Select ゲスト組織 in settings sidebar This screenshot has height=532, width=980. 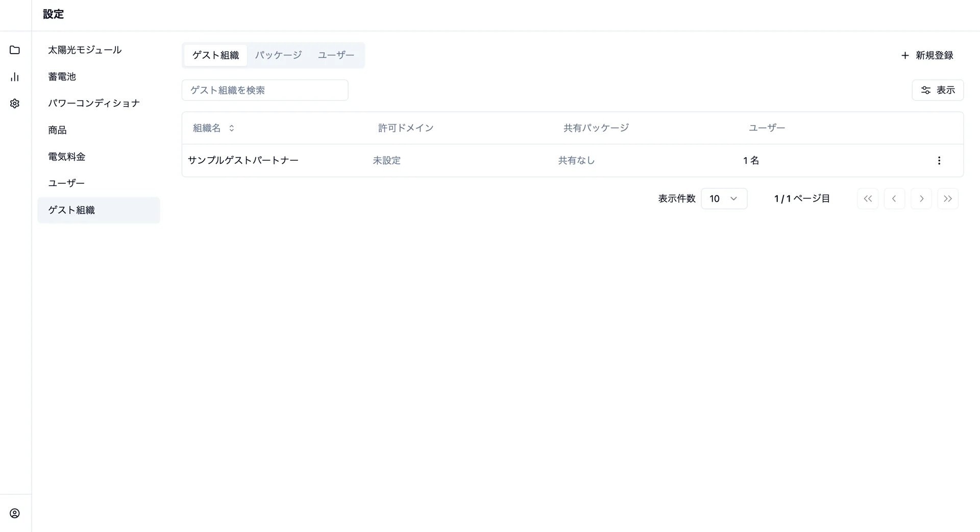(99, 210)
